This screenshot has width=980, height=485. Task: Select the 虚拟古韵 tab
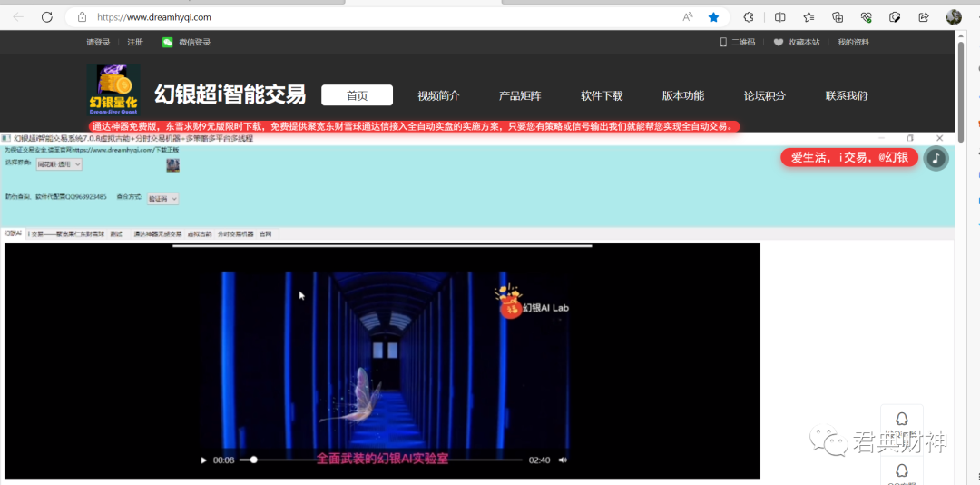tap(200, 233)
